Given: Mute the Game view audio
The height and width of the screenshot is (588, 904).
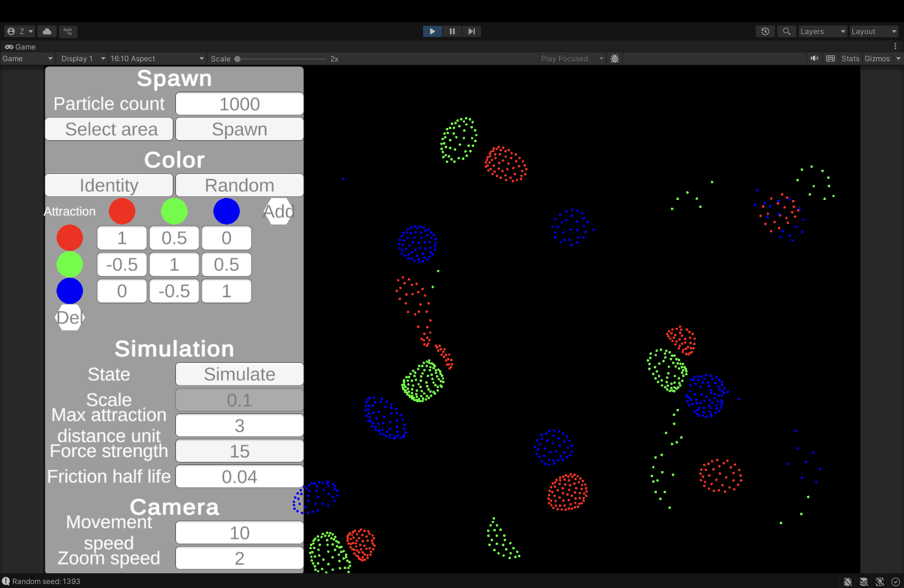Looking at the screenshot, I should pyautogui.click(x=814, y=58).
